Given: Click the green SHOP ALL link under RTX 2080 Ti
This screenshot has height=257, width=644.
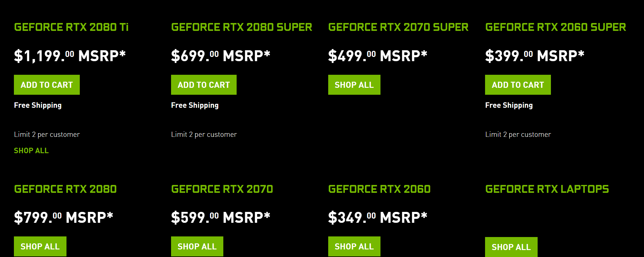Looking at the screenshot, I should (31, 150).
